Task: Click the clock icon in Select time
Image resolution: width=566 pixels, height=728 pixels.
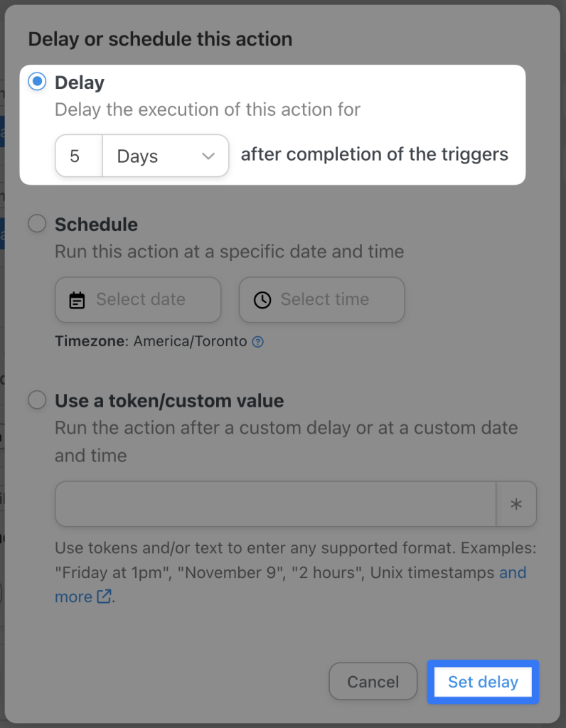Action: [x=262, y=299]
